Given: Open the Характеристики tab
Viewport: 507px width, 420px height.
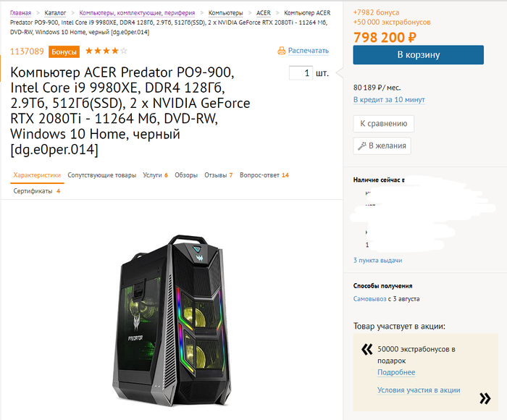Looking at the screenshot, I should [x=37, y=175].
